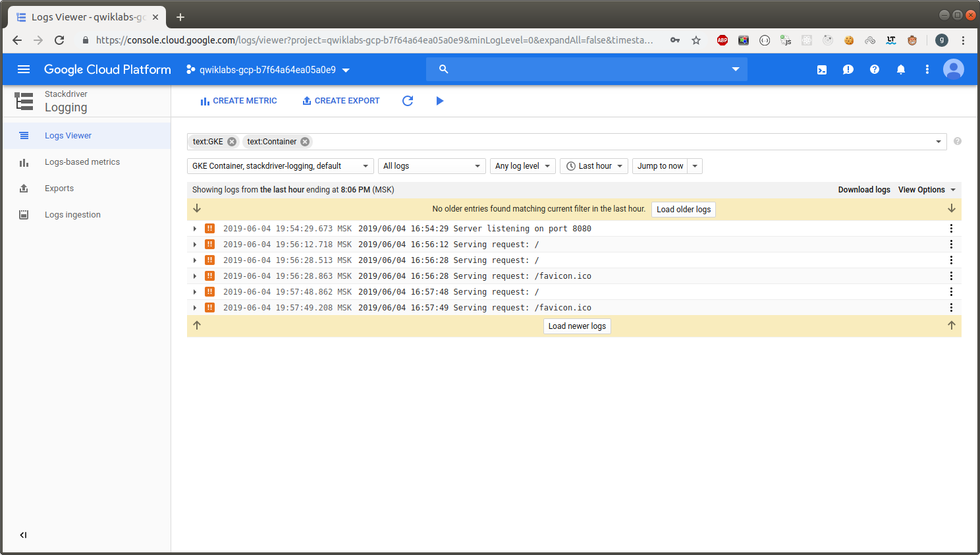Click the down arrow at left of older logs bar
The image size is (980, 555).
pyautogui.click(x=197, y=208)
